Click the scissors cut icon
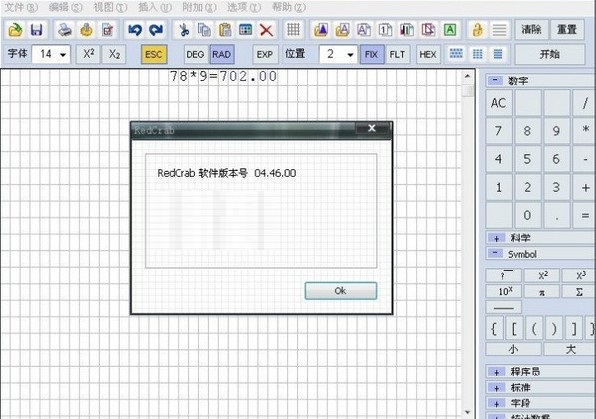596x419 pixels. point(184,30)
